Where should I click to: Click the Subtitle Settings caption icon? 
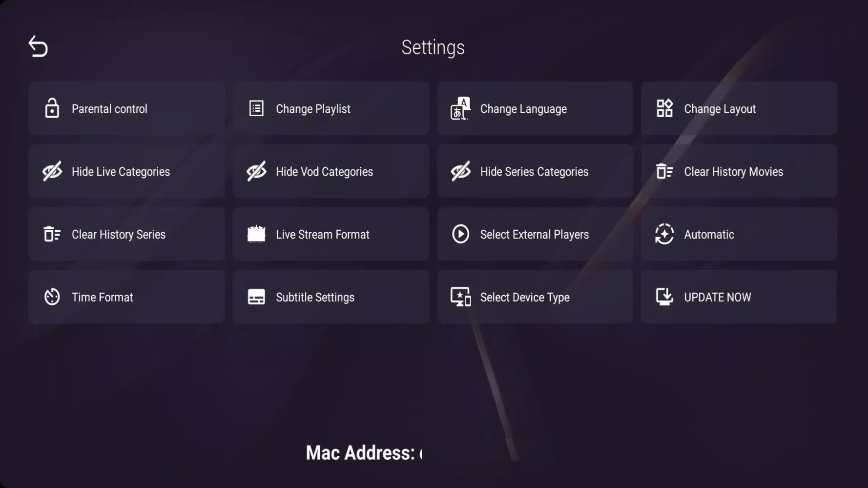click(256, 297)
